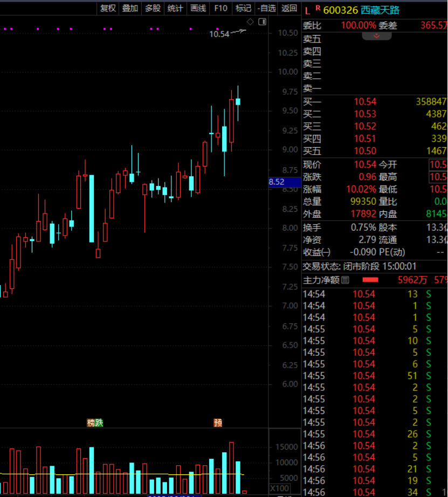The height and width of the screenshot is (497, 448).
Task: Click the tallest red volume bar
Action: click(x=231, y=468)
